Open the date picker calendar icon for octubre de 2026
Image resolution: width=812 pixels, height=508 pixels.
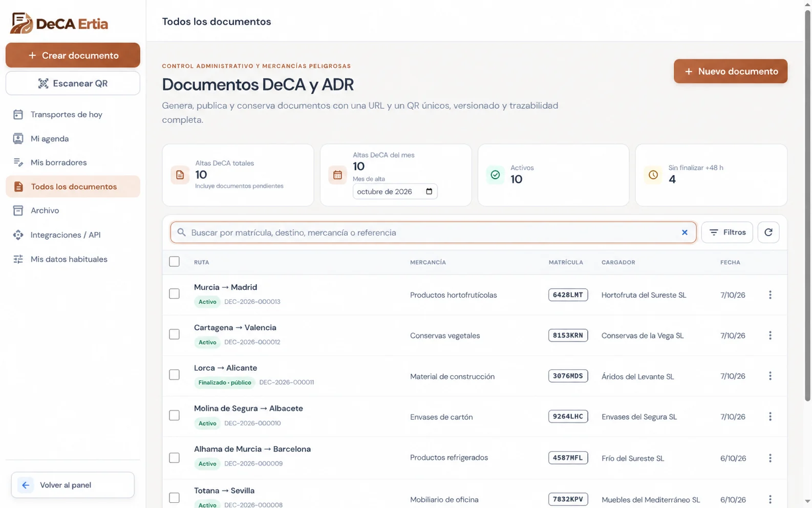pos(429,192)
